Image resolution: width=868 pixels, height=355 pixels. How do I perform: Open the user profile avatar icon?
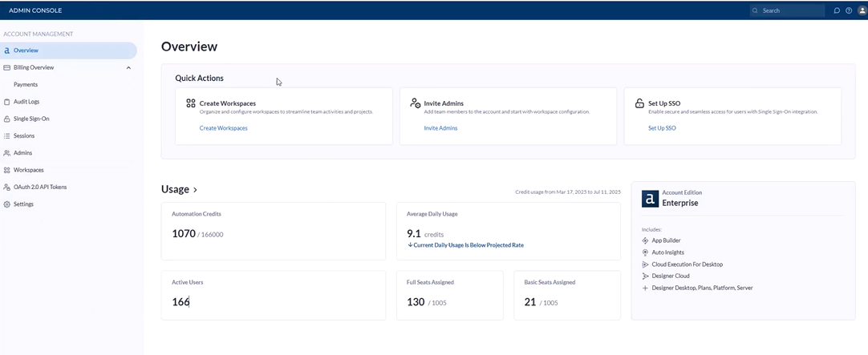point(861,10)
